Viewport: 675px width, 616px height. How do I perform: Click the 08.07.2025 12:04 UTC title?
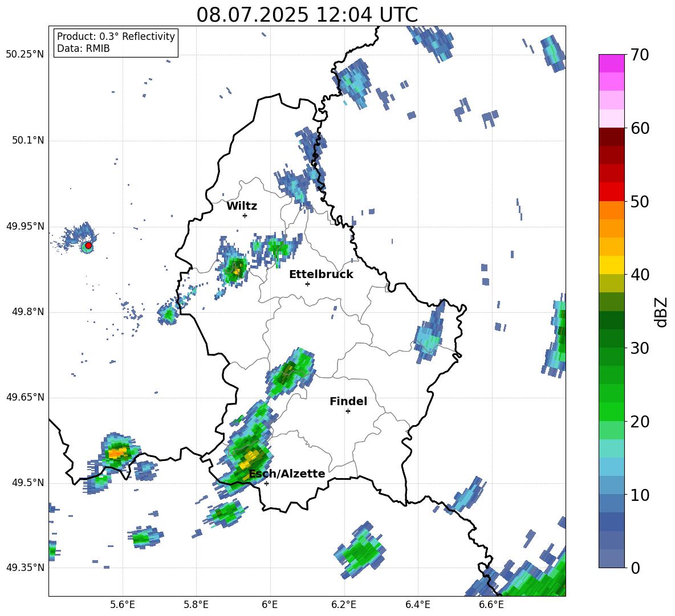[307, 15]
